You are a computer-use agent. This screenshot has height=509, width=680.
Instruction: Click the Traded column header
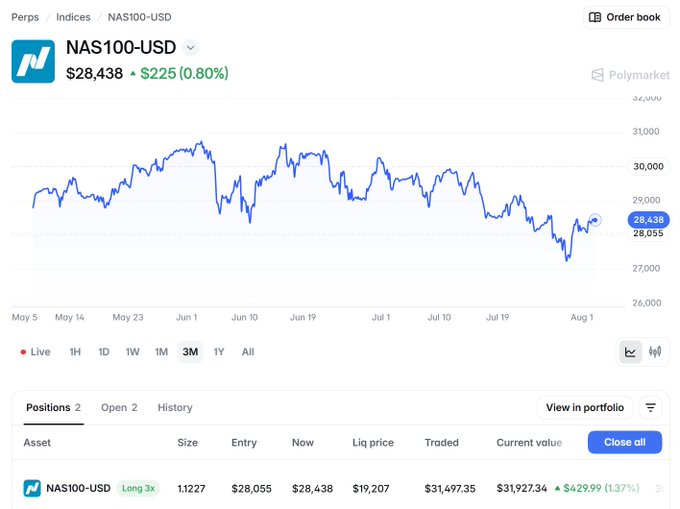(x=441, y=443)
